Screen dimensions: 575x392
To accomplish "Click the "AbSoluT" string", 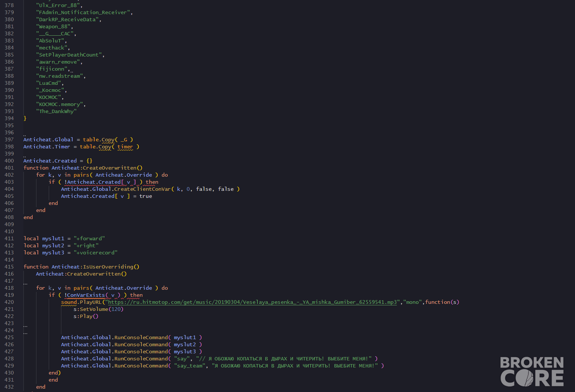I will (x=50, y=41).
